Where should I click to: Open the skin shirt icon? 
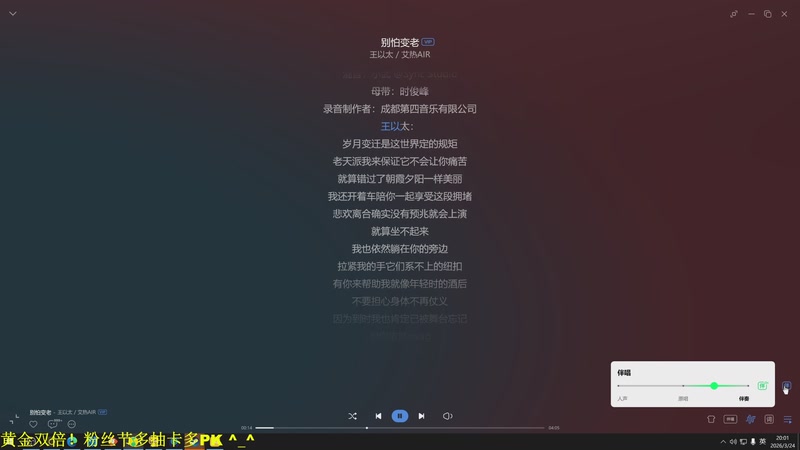point(711,419)
